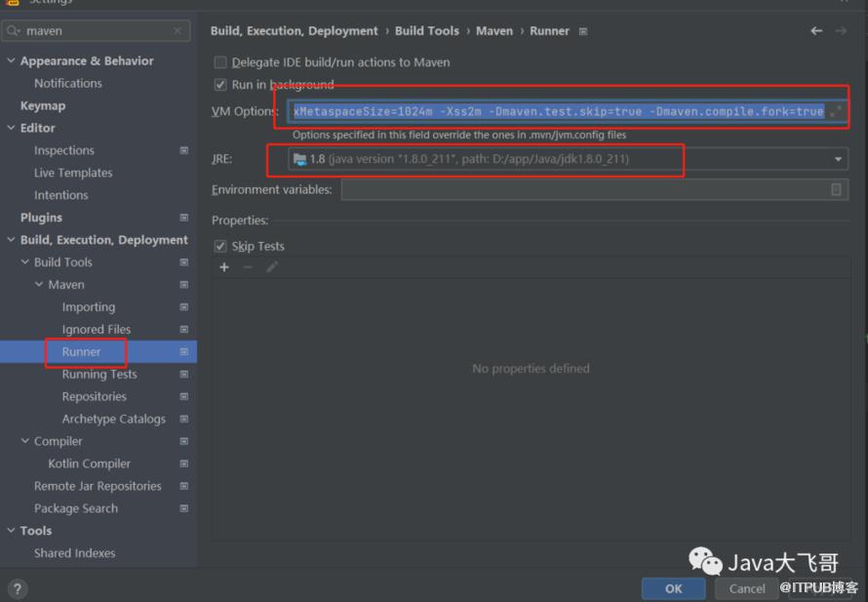Image resolution: width=868 pixels, height=602 pixels.
Task: Click the project icon next to Ignored Files
Action: (x=183, y=330)
